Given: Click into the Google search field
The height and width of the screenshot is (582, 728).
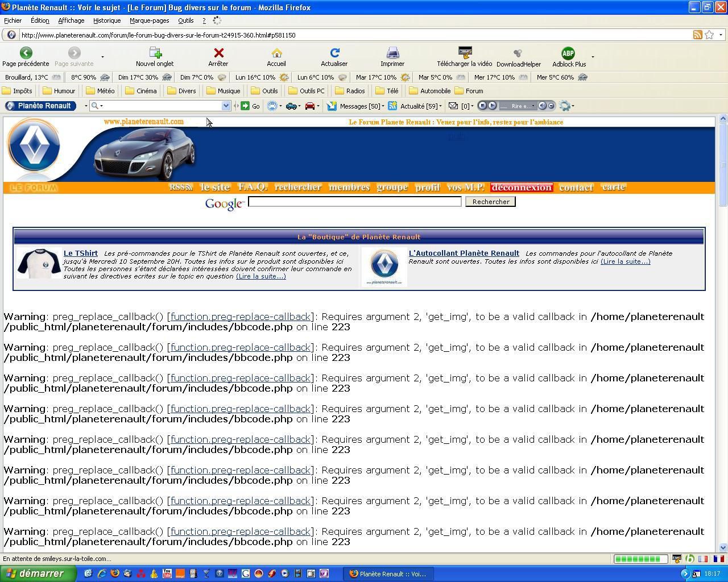Looking at the screenshot, I should pos(354,202).
